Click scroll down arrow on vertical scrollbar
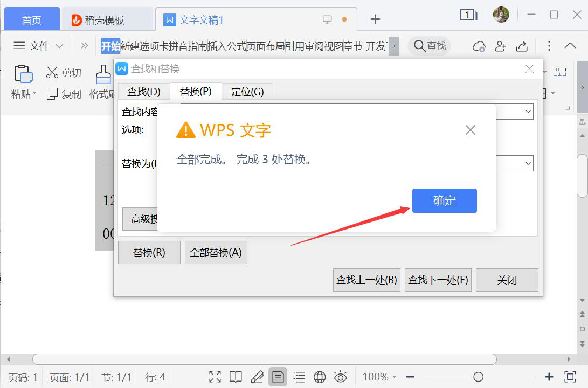The image size is (588, 388). coord(582,301)
